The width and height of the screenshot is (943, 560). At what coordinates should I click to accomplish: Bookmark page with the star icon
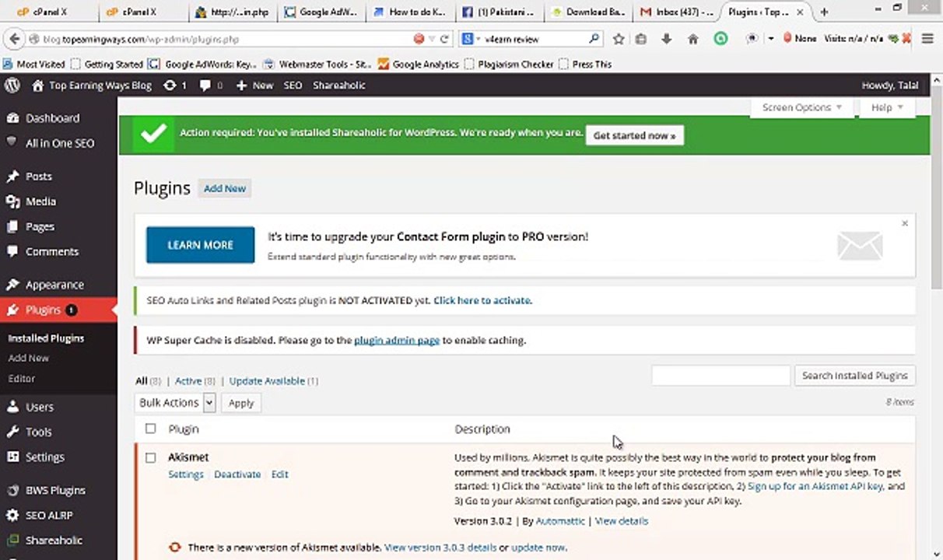click(x=619, y=39)
